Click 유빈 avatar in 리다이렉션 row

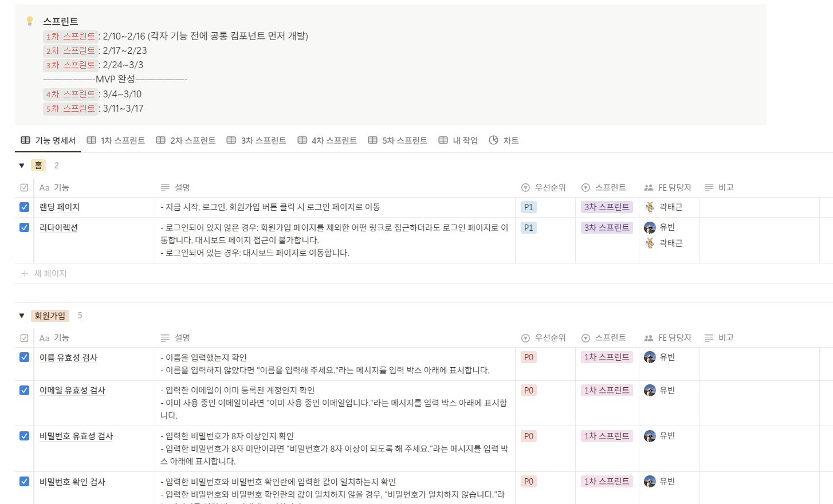coord(650,227)
